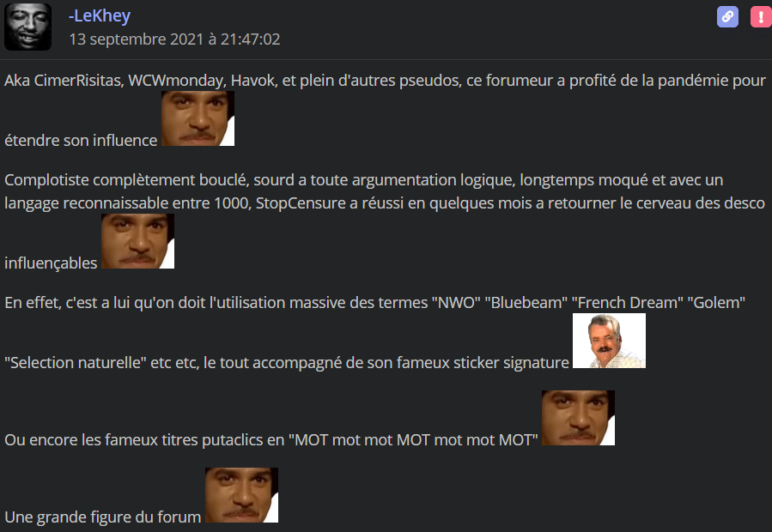Open -LeKhey's profile avatar picture
772x532 pixels.
point(28,27)
